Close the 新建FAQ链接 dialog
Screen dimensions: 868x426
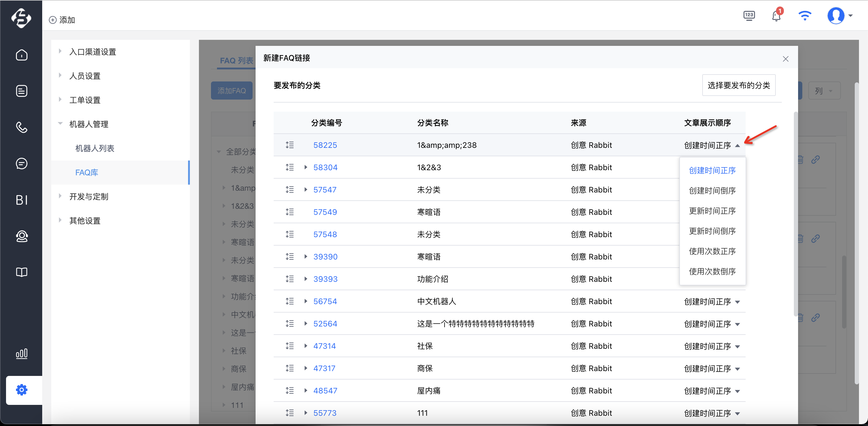785,59
